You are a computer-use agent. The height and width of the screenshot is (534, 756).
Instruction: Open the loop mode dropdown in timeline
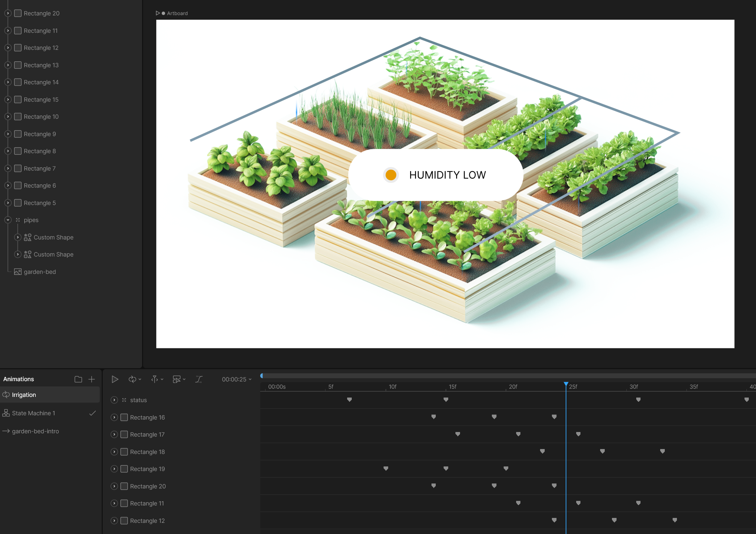click(135, 379)
